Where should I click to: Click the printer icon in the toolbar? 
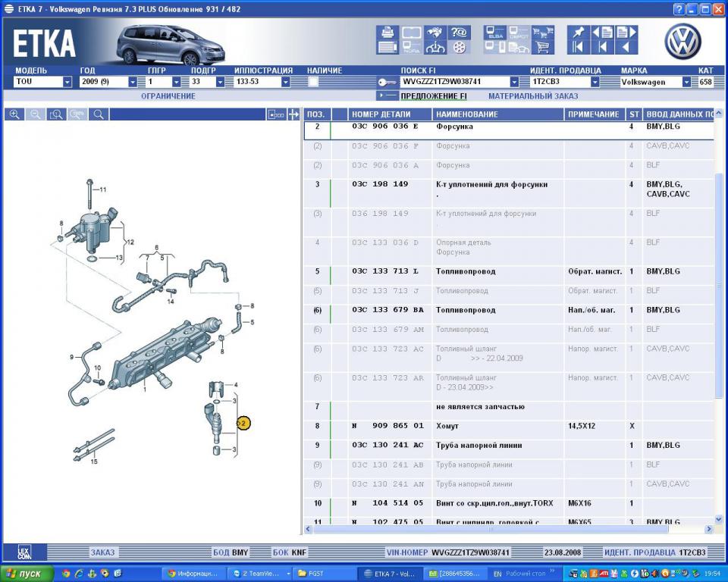[388, 33]
